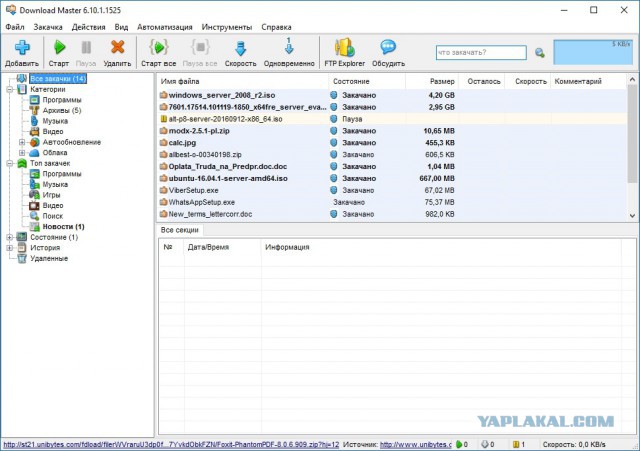
Task: Select the Новости (1) item
Action: point(63,227)
